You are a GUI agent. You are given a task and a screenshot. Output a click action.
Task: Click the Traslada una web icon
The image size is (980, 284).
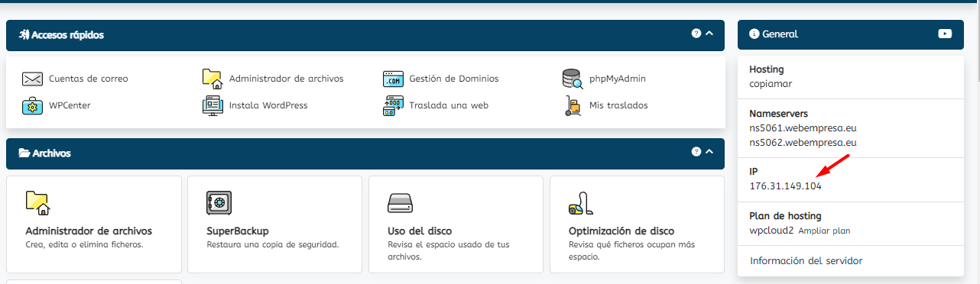tap(393, 105)
